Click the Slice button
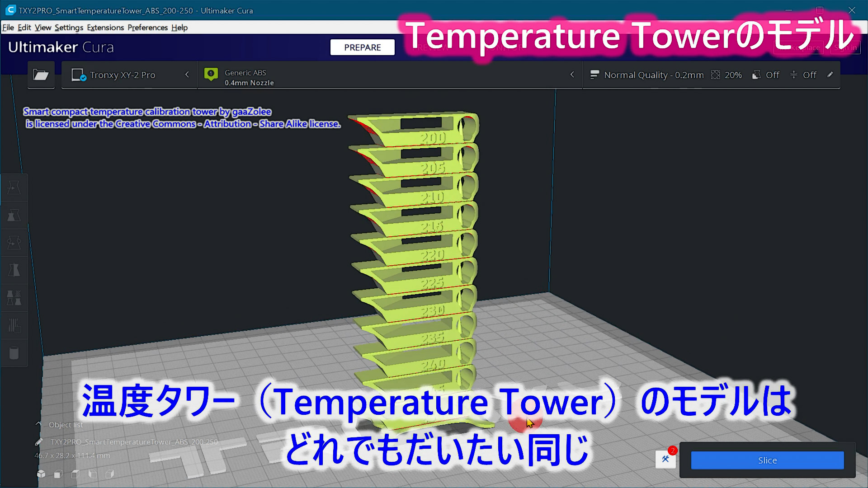The width and height of the screenshot is (868, 488). (x=767, y=460)
